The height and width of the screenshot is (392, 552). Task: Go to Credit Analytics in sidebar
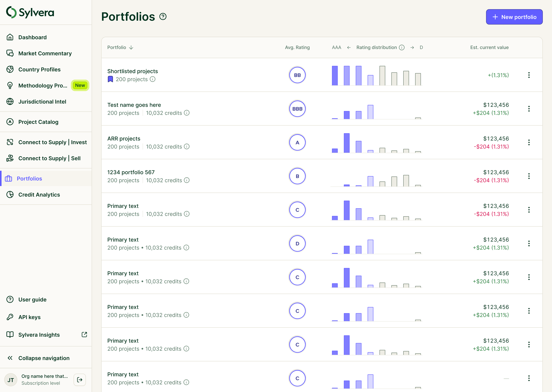pyautogui.click(x=39, y=194)
